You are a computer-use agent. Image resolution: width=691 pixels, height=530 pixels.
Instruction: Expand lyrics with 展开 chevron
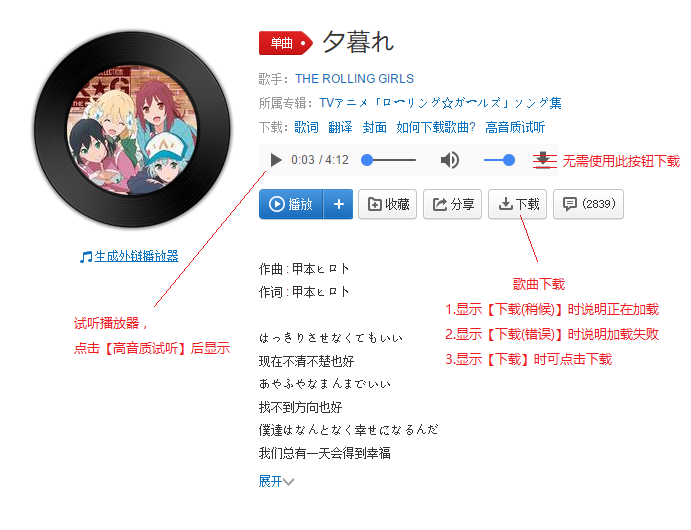click(276, 481)
